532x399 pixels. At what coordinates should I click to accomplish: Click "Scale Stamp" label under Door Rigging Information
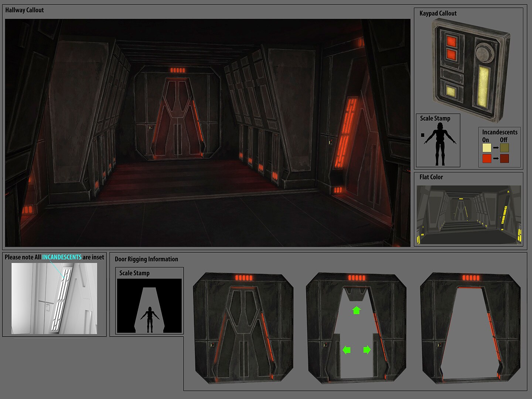coord(134,273)
